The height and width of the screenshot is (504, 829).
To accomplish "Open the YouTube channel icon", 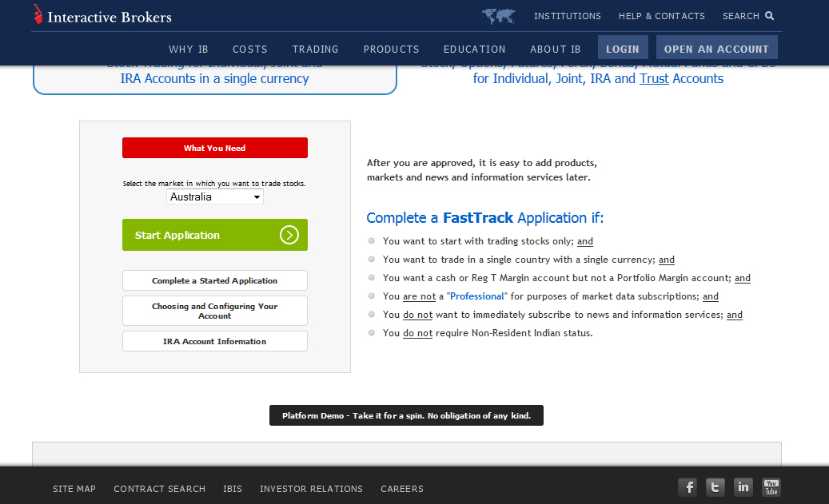I will point(771,487).
